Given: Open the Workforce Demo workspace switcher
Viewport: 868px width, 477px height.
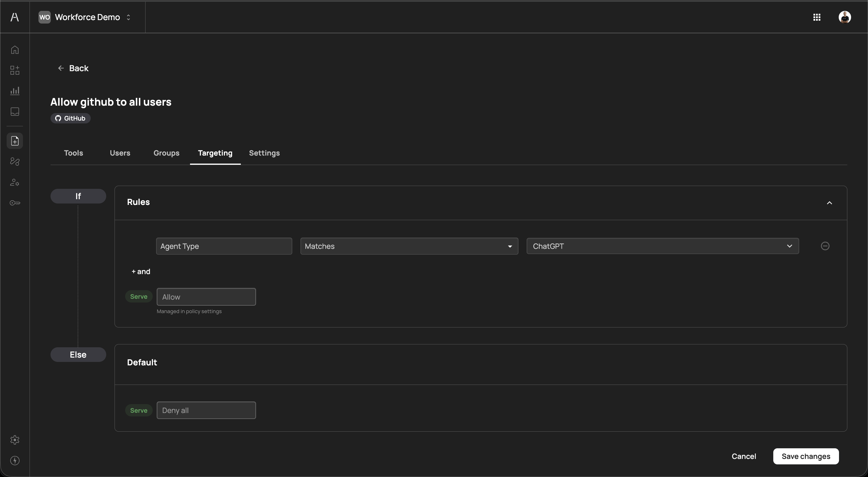Looking at the screenshot, I should [87, 17].
